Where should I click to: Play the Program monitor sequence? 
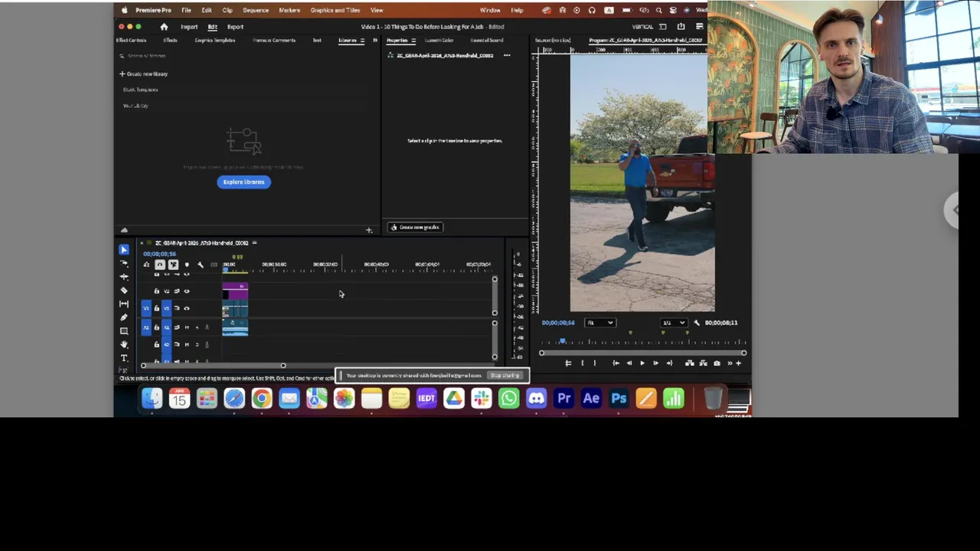coord(642,364)
